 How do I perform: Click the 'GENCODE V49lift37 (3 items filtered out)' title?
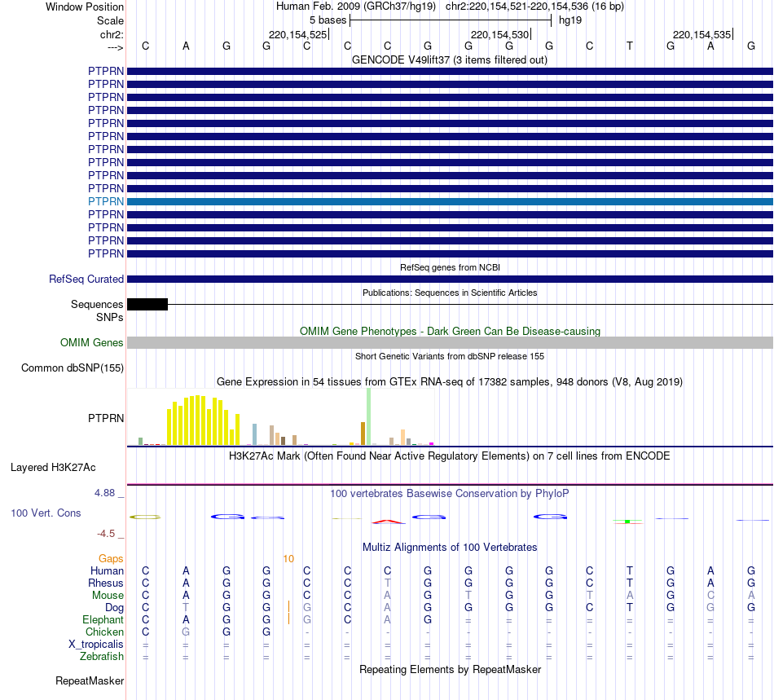[450, 59]
